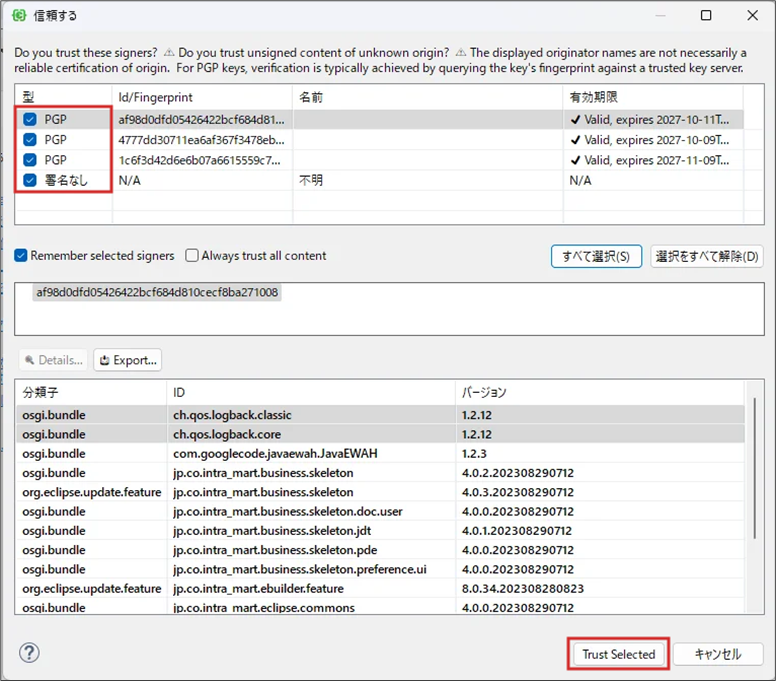Click the Trust Selected button
Viewport: 776px width, 681px height.
point(618,654)
